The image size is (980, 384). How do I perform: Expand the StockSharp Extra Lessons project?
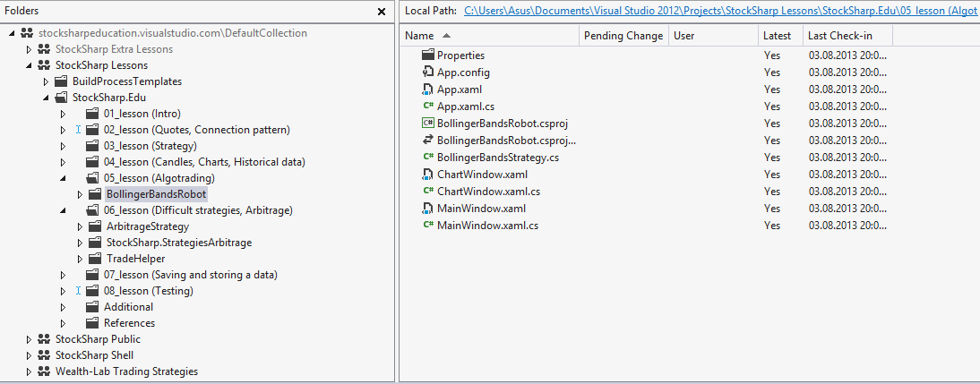[x=29, y=49]
